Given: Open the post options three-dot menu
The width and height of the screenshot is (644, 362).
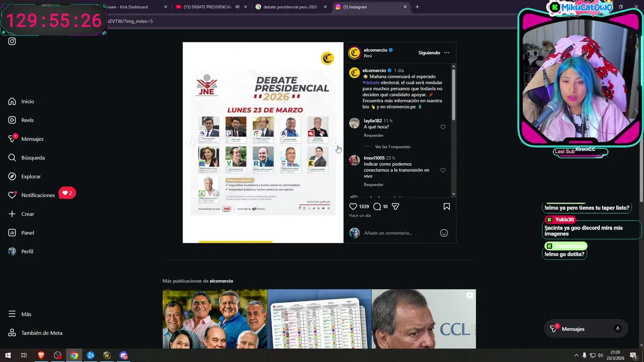Looking at the screenshot, I should point(446,53).
